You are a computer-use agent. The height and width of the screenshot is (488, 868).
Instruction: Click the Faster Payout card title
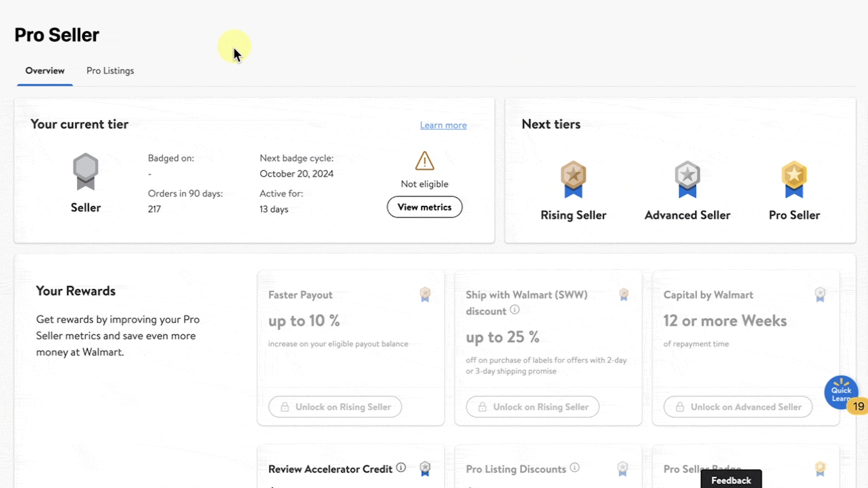(300, 295)
